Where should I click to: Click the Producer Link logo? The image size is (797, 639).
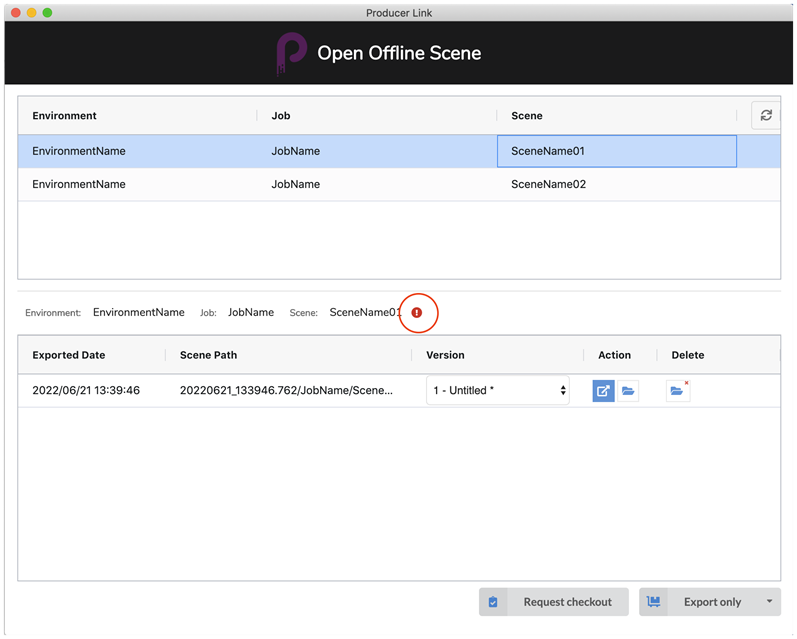(x=291, y=53)
